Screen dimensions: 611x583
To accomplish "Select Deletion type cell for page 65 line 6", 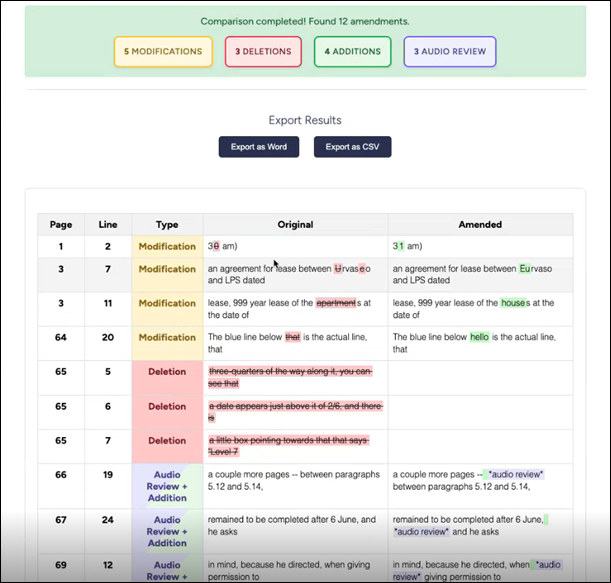I will pyautogui.click(x=167, y=412).
